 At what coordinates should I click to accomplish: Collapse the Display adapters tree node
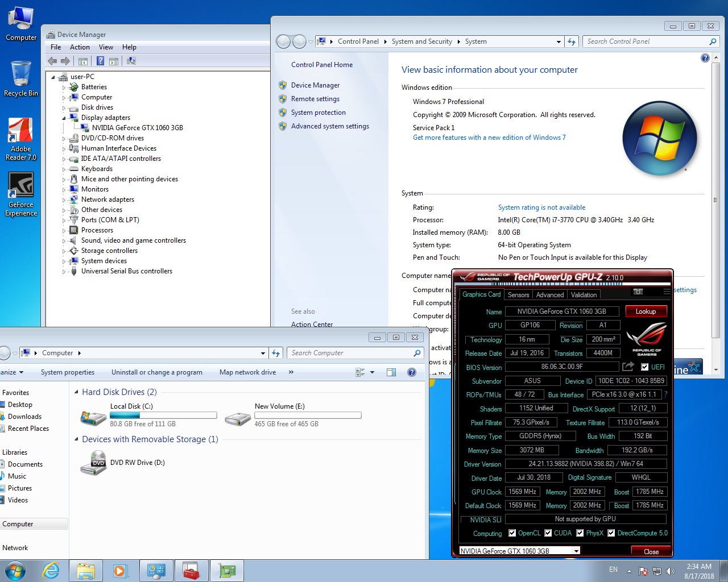64,118
